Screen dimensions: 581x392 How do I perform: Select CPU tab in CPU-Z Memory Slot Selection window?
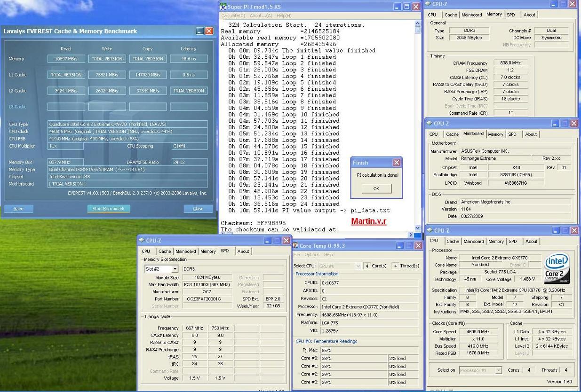click(146, 251)
